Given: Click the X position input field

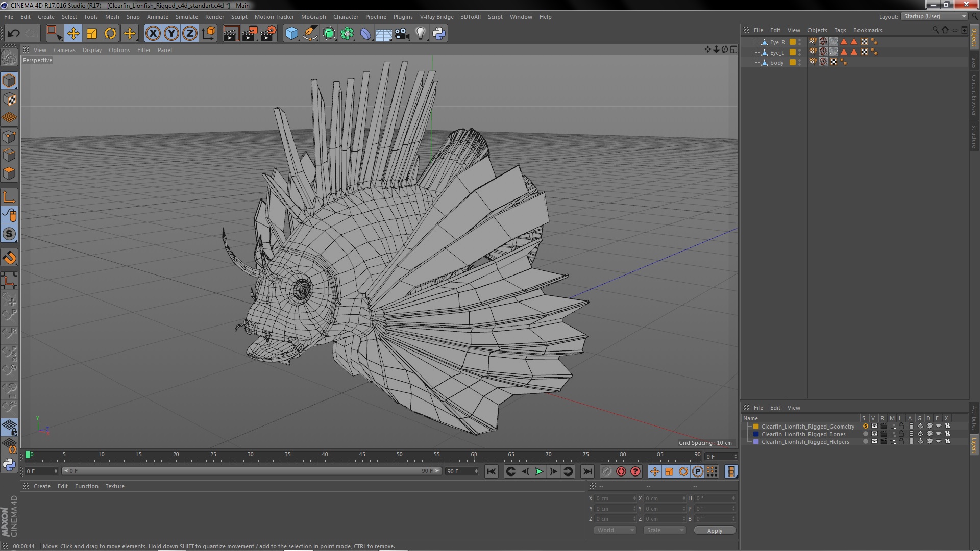Looking at the screenshot, I should [616, 498].
